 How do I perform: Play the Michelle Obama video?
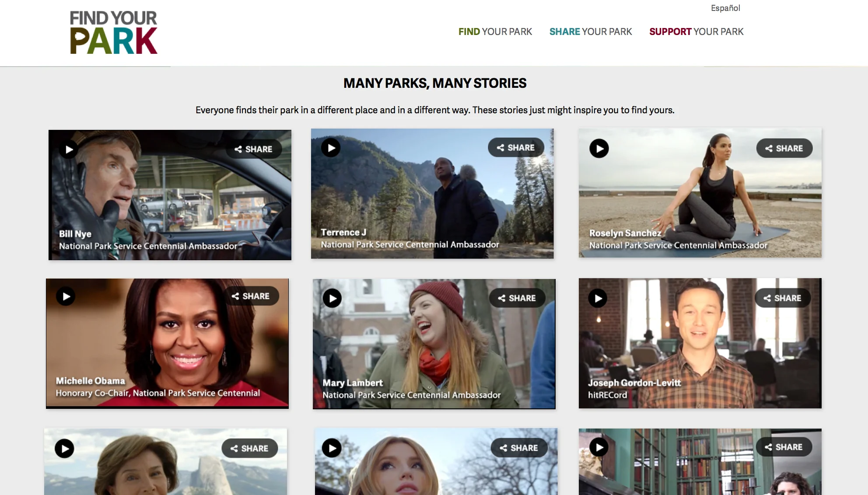[66, 296]
